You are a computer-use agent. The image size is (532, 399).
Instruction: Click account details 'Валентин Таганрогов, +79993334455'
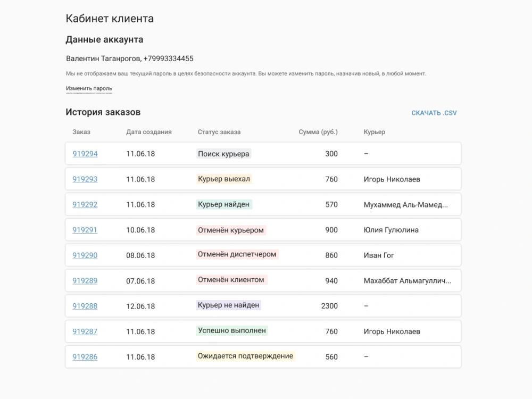[130, 59]
